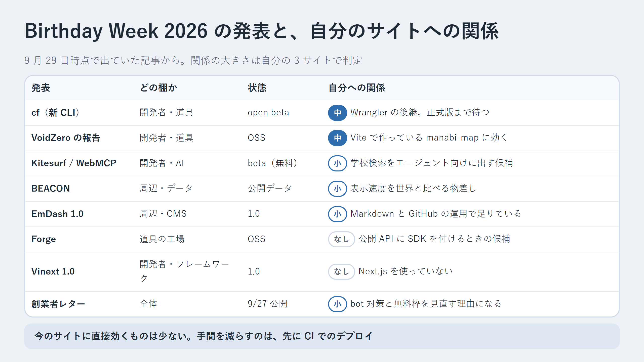
Task: Click the bottom summary banner about CI でのデプロイ
Action: [x=322, y=336]
